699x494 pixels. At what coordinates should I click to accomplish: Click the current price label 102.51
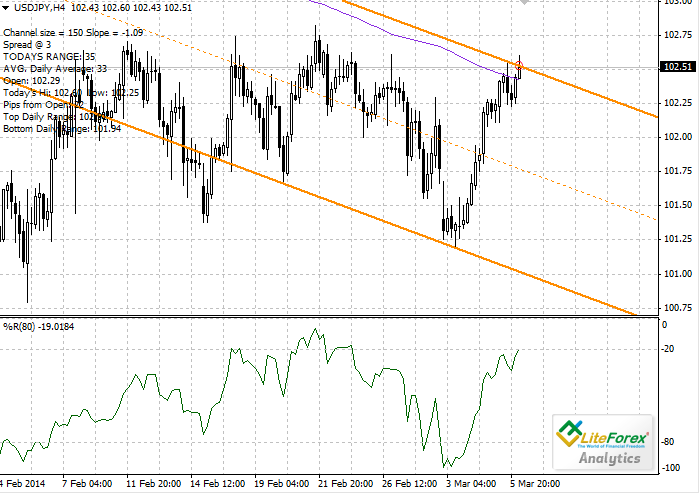click(x=678, y=67)
